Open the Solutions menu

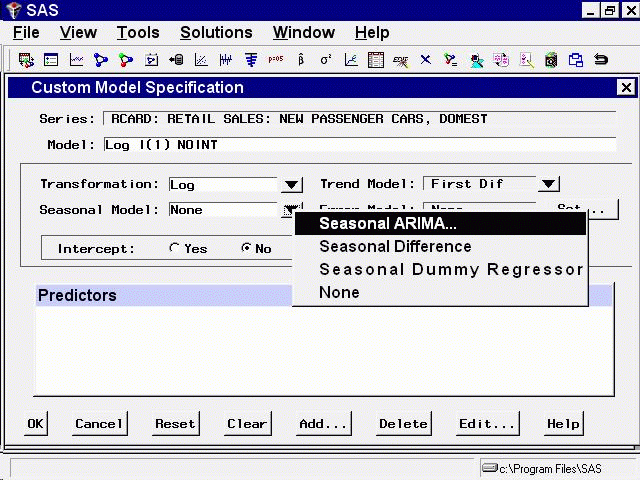216,33
